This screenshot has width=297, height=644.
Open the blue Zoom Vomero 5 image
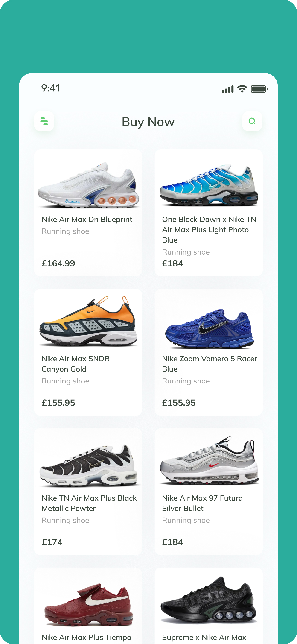click(209, 329)
